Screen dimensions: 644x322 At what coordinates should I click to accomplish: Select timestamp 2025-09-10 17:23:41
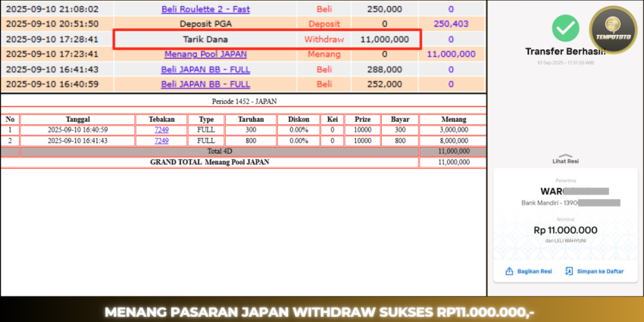(x=52, y=54)
